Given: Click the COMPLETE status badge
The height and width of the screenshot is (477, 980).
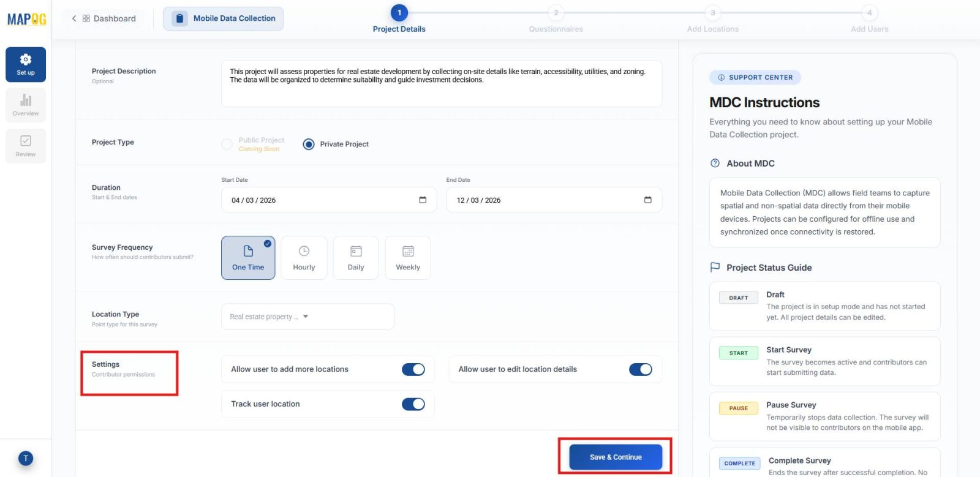Looking at the screenshot, I should [x=740, y=464].
